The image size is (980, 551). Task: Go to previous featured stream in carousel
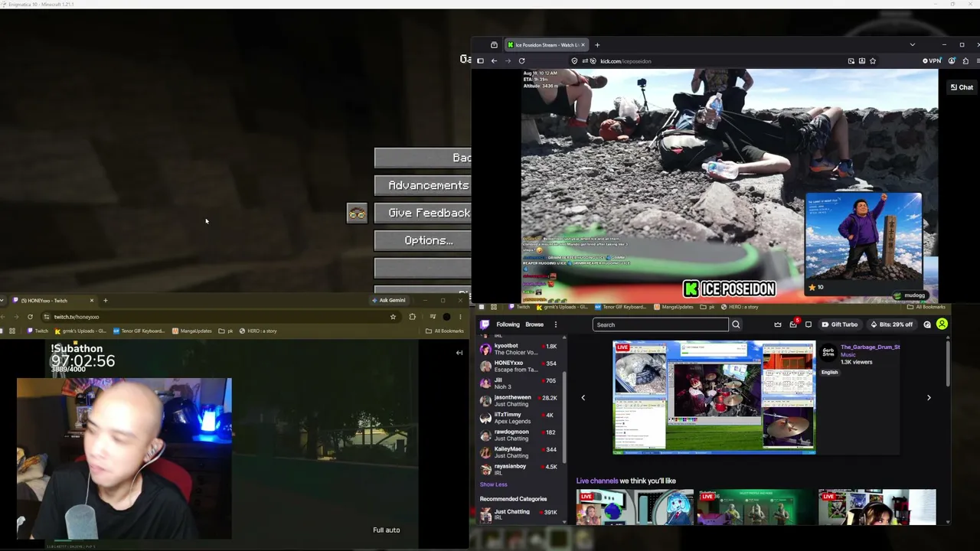583,398
